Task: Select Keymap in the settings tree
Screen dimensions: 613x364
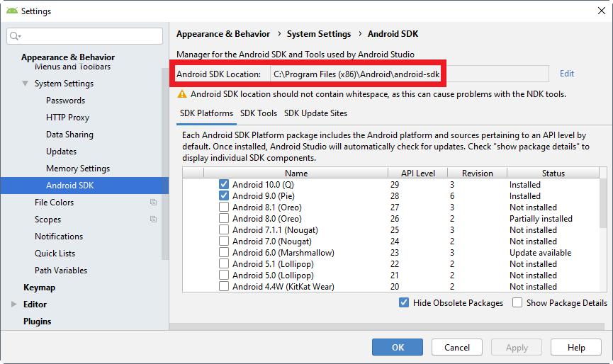Action: click(39, 287)
